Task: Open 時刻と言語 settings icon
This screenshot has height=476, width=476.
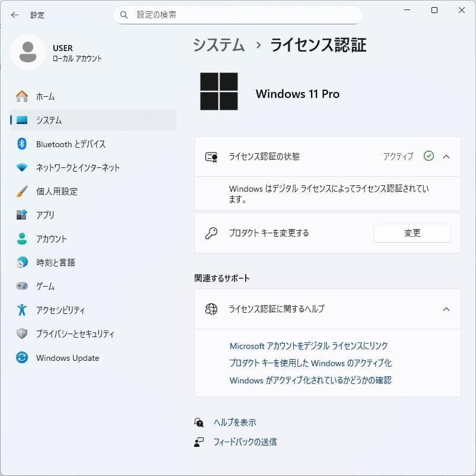Action: coord(22,262)
